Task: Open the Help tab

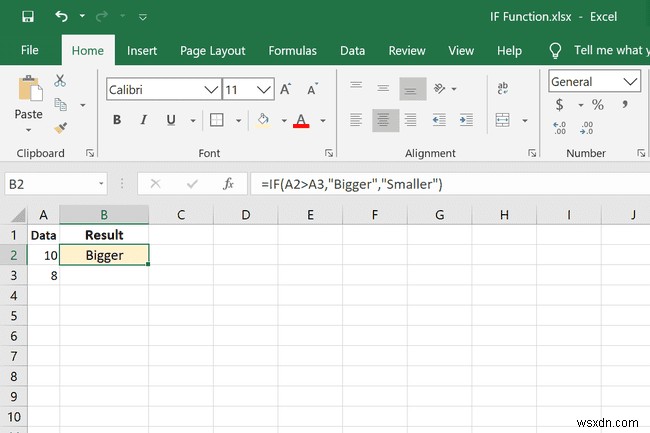Action: (x=509, y=51)
